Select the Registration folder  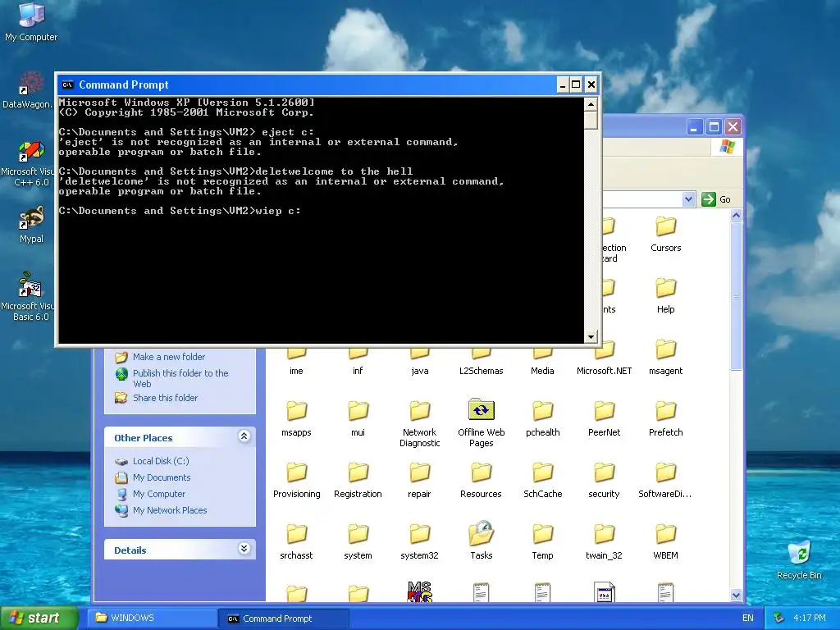click(x=358, y=481)
